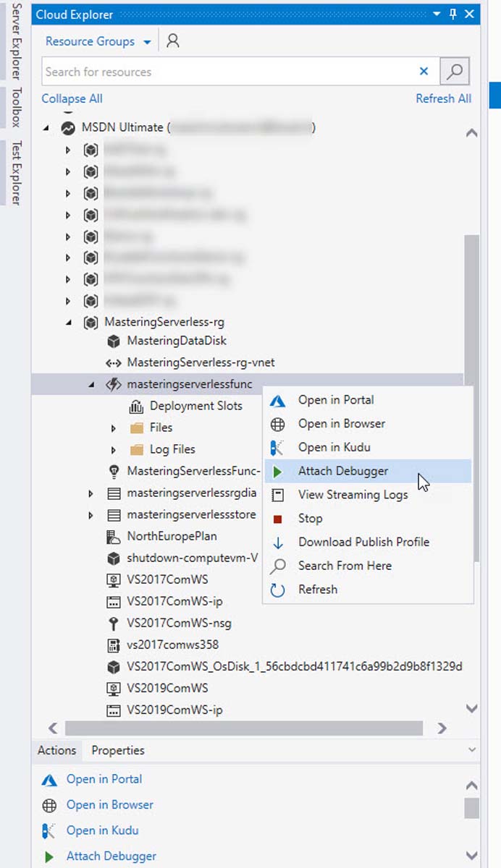Image resolution: width=501 pixels, height=868 pixels.
Task: Click Open in Kudu in Actions pane
Action: pyautogui.click(x=102, y=830)
